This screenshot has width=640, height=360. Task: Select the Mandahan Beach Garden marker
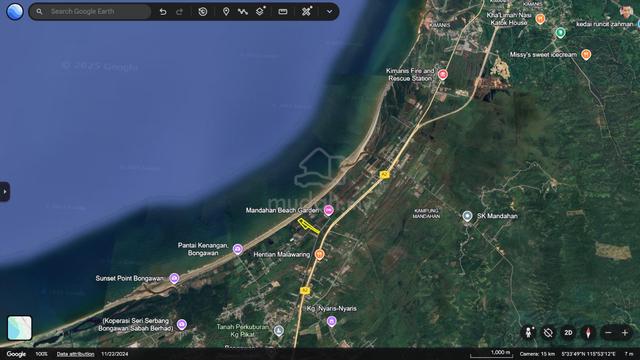329,210
